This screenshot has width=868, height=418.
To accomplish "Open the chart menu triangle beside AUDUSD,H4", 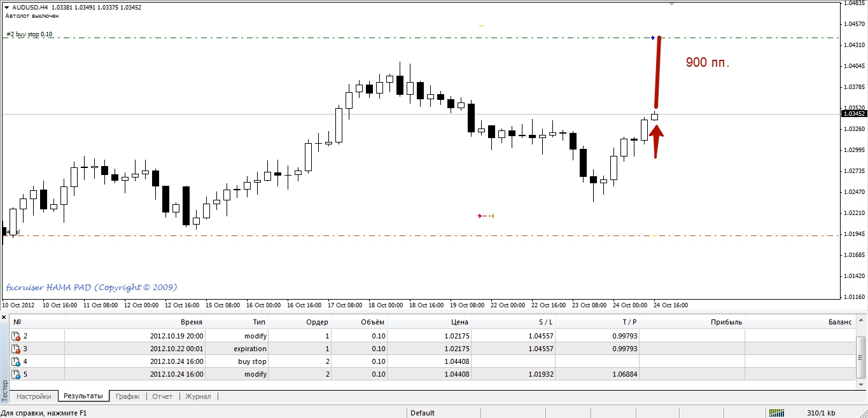I will point(7,8).
